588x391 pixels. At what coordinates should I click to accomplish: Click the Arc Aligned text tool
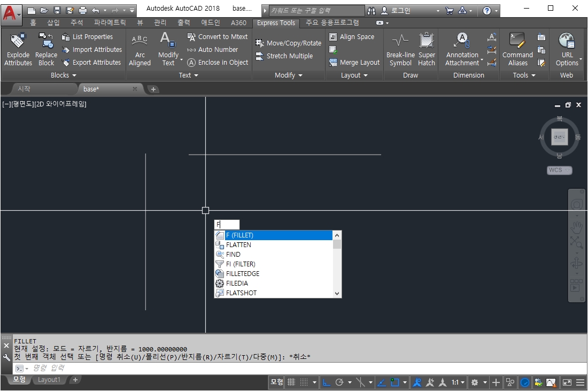[x=140, y=50]
